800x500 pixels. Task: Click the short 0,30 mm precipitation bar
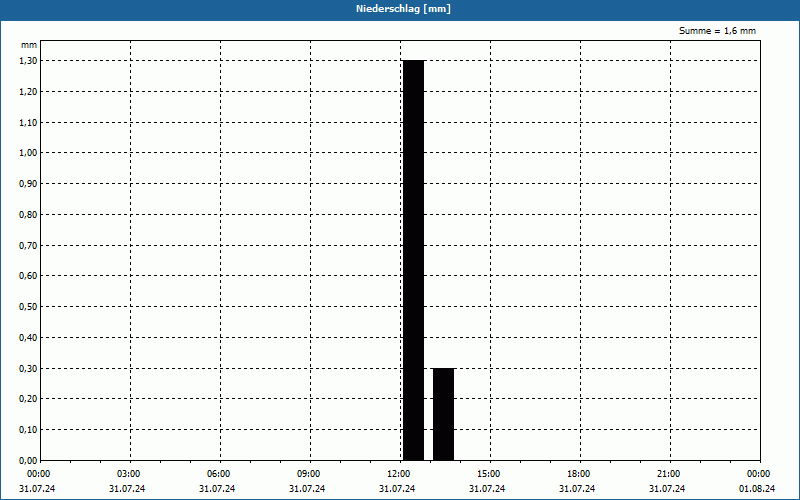pyautogui.click(x=443, y=414)
